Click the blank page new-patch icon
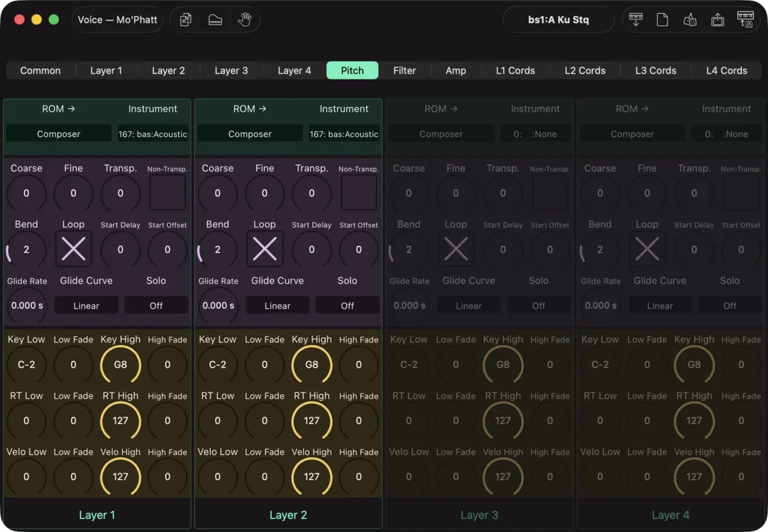This screenshot has width=768, height=532. click(662, 20)
